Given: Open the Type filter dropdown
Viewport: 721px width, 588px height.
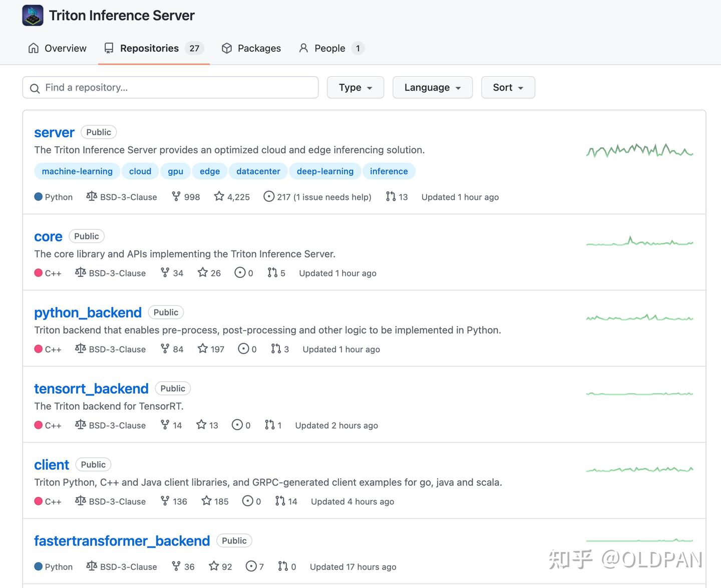Looking at the screenshot, I should click(355, 87).
